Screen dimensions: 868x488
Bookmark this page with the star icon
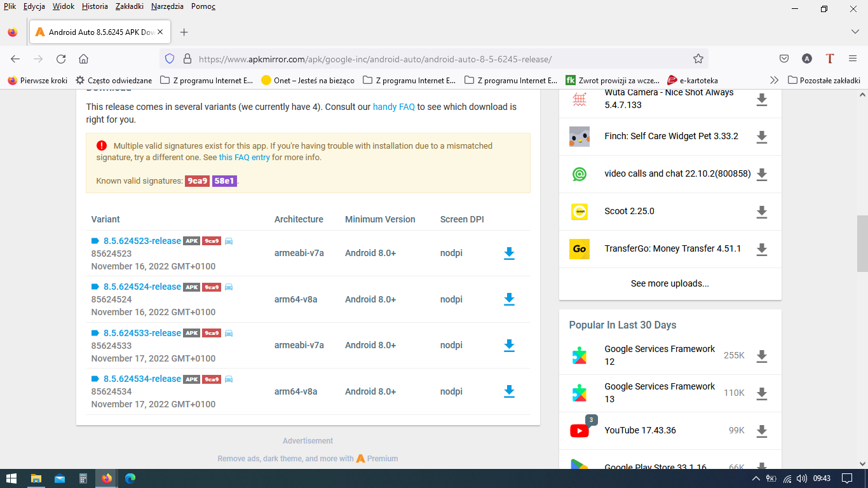point(698,59)
